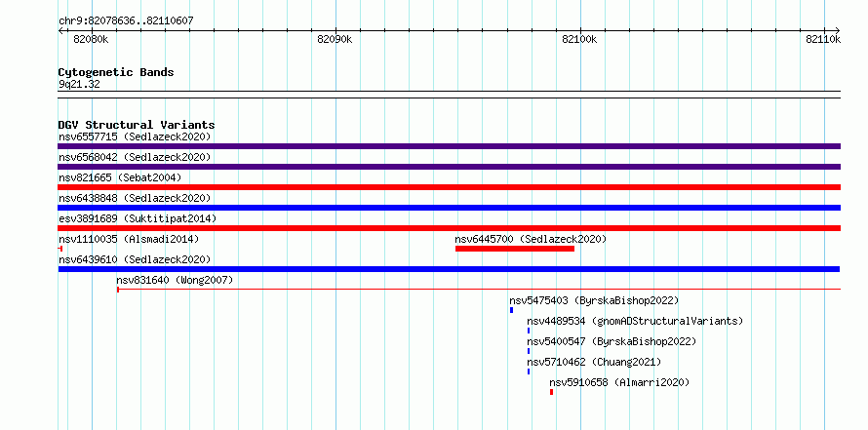Viewport: 868px width, 430px height.
Task: Click the small nsv1110035 red variant marker
Action: (60, 249)
